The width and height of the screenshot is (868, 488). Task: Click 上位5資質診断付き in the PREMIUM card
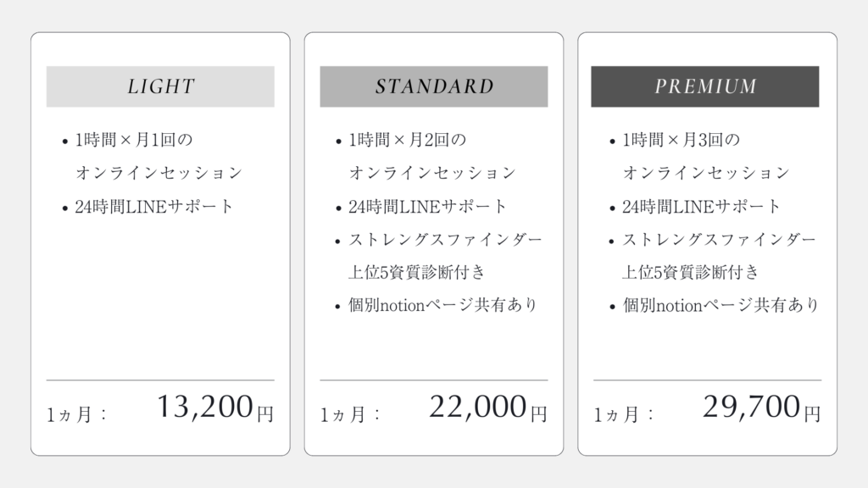(x=690, y=273)
